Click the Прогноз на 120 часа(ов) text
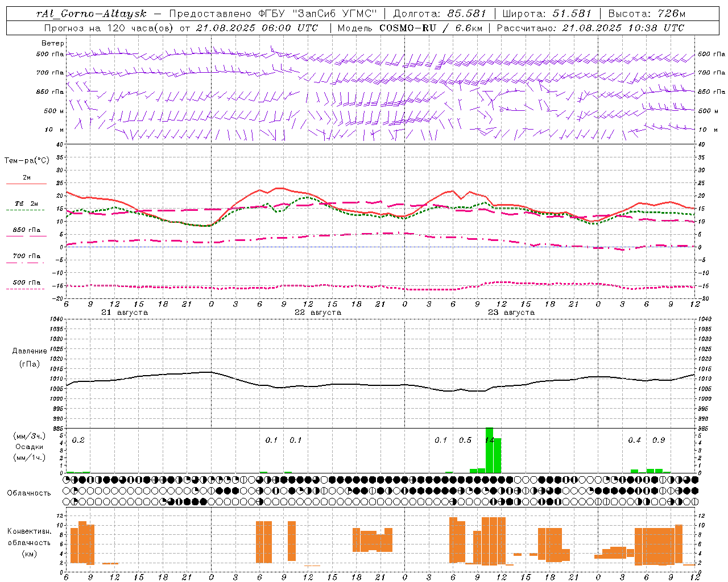The image size is (728, 582). pos(109,28)
